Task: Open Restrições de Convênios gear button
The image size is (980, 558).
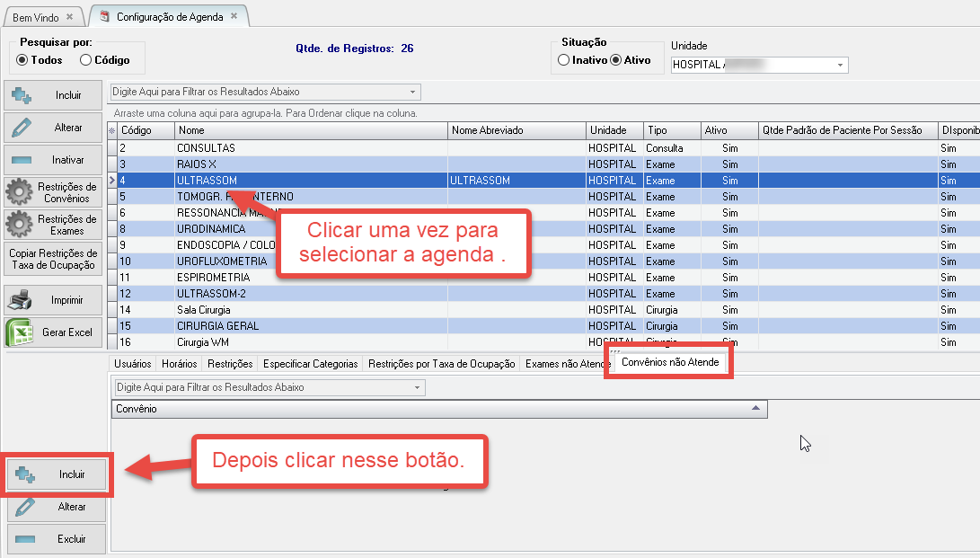Action: pos(52,192)
